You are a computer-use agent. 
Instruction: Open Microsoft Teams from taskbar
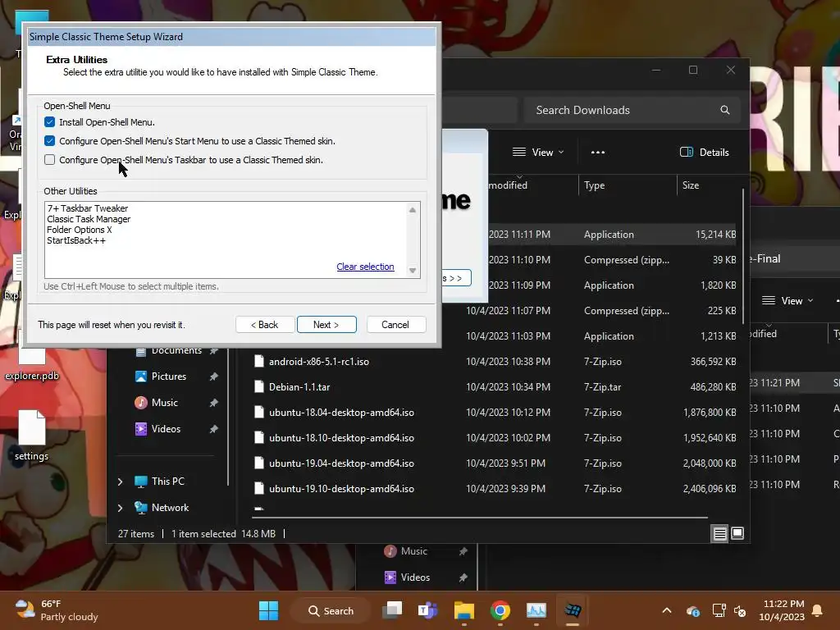click(x=427, y=610)
